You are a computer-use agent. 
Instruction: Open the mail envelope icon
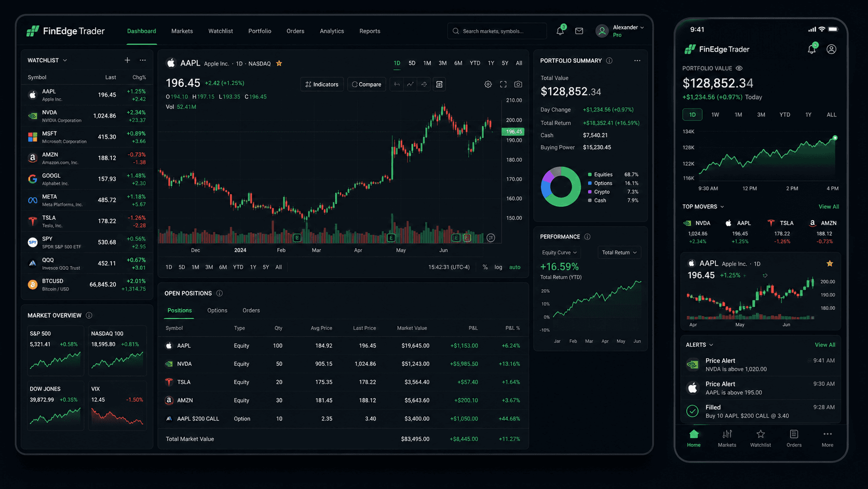579,31
